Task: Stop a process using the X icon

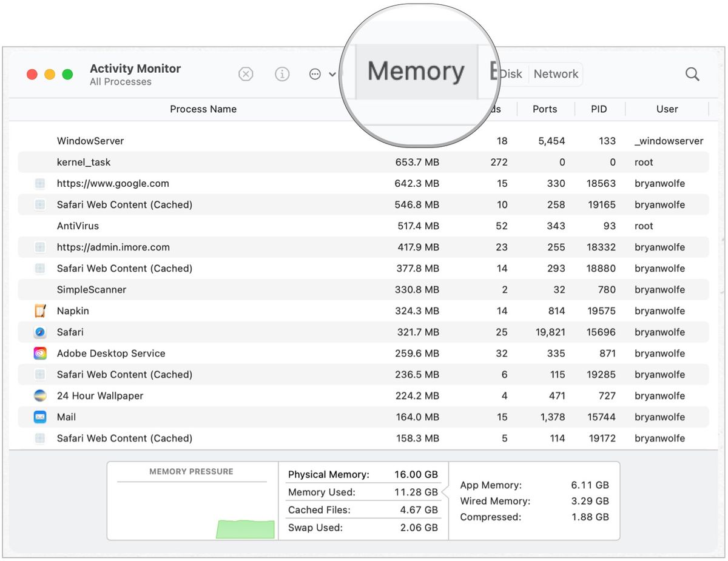Action: (x=246, y=73)
